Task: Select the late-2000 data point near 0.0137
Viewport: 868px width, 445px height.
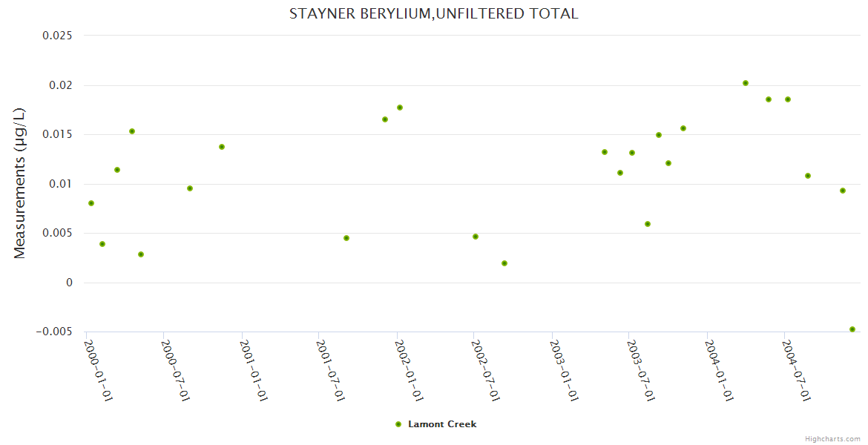Action: pyautogui.click(x=222, y=147)
